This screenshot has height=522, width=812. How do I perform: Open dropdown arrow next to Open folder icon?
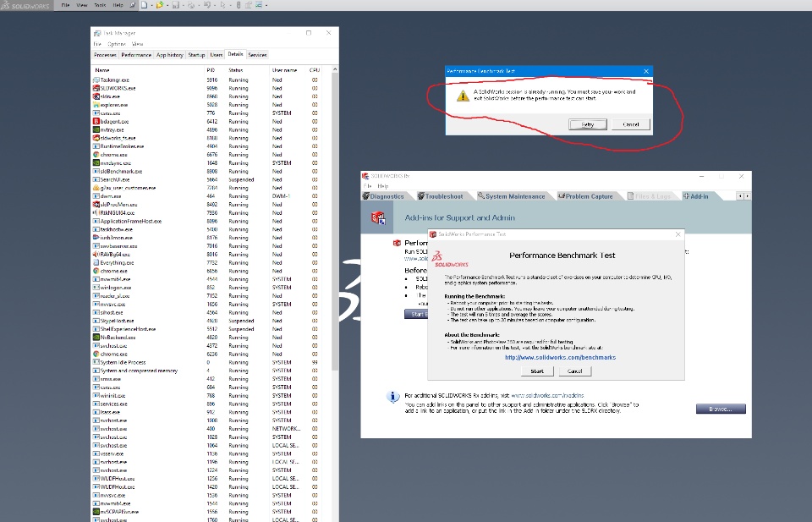click(167, 6)
